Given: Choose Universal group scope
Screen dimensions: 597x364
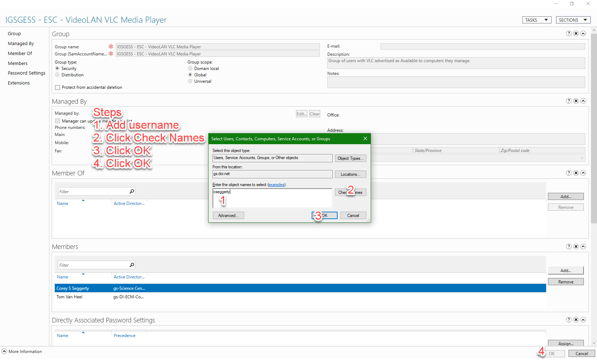Looking at the screenshot, I should [x=190, y=81].
